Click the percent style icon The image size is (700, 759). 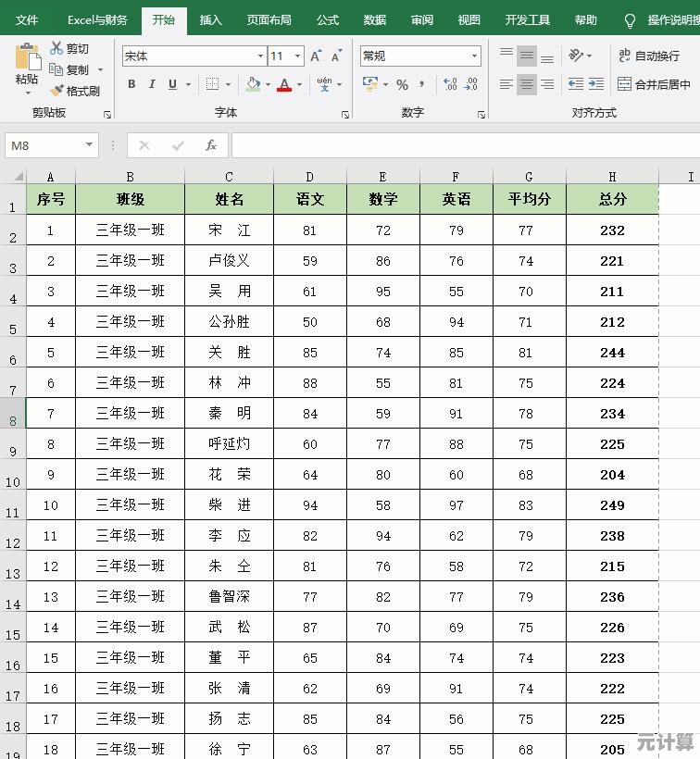pyautogui.click(x=402, y=84)
